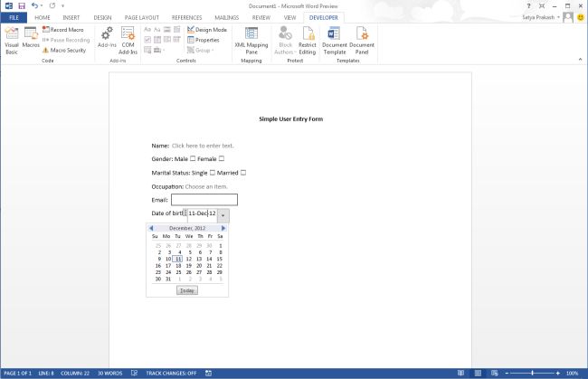Image resolution: width=588 pixels, height=379 pixels.
Task: Open the Document Panel
Action: 362,41
